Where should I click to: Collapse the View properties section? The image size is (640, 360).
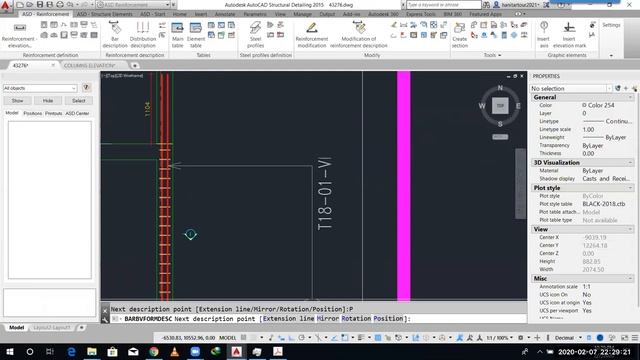630,229
